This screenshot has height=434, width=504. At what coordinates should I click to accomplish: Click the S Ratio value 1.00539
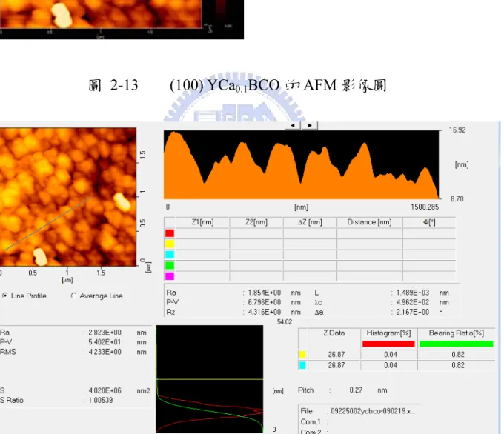[x=101, y=400]
